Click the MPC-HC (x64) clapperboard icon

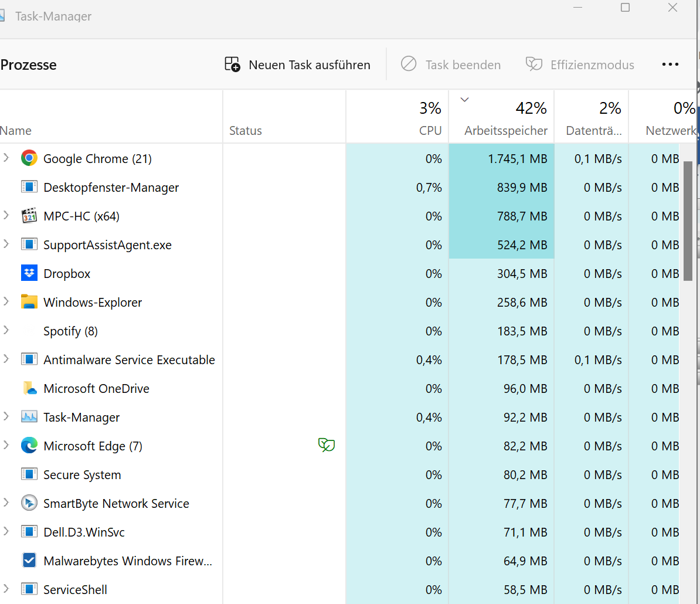(x=29, y=216)
